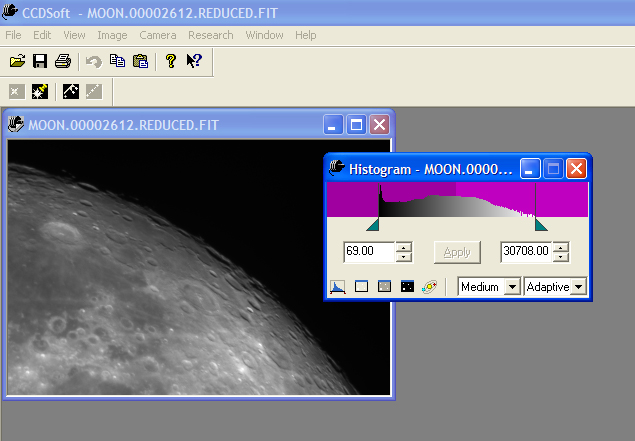Open the Image menu
Screen dimensions: 635x441
(x=112, y=35)
